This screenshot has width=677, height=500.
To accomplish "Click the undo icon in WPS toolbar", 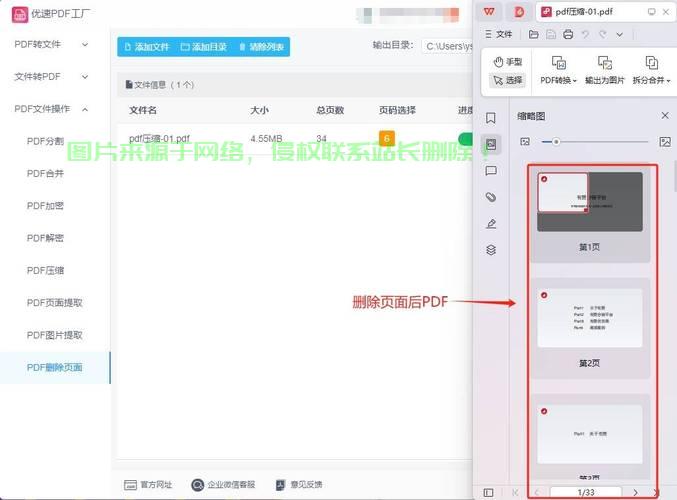I will (x=585, y=34).
